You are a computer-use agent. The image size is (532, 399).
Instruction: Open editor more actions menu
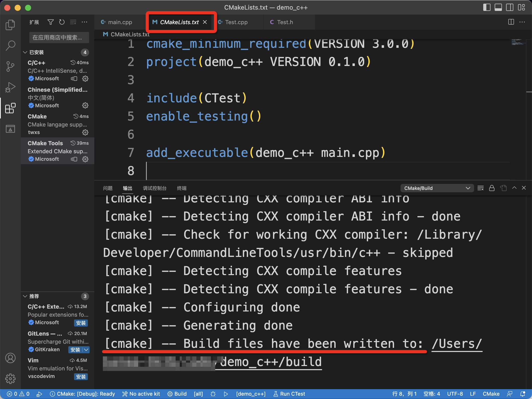click(x=522, y=22)
